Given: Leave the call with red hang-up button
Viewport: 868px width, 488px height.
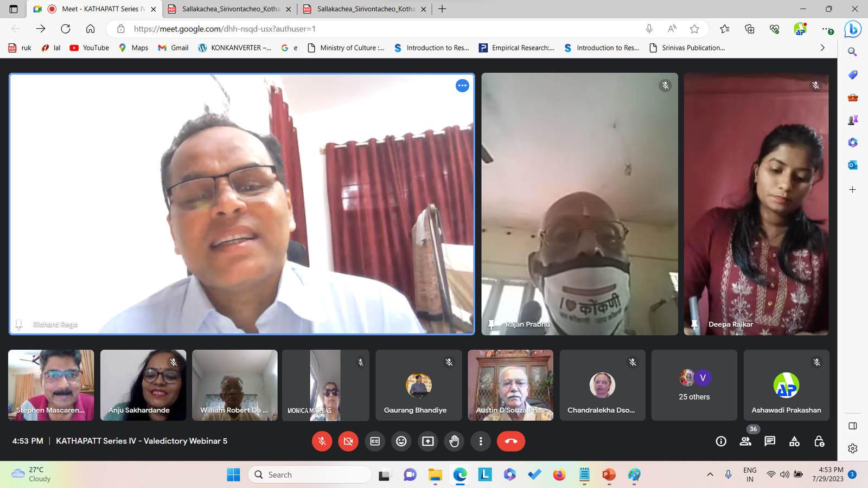Looking at the screenshot, I should tap(511, 441).
